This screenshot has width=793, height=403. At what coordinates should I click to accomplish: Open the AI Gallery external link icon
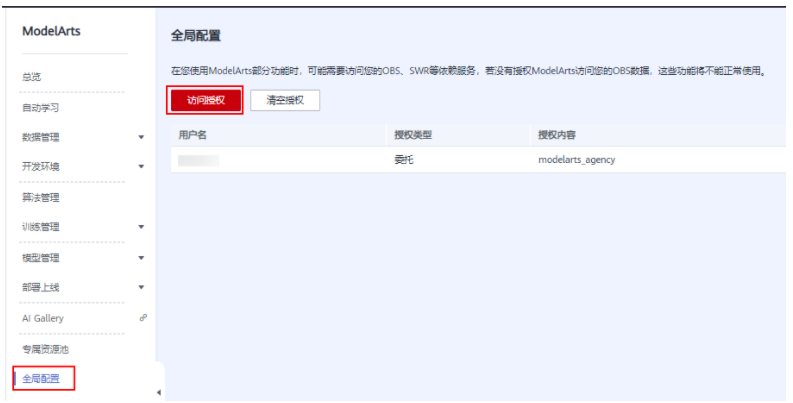coord(143,318)
